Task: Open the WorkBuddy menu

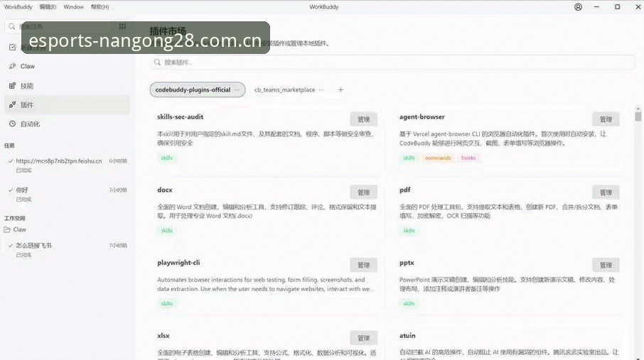Action: (18, 7)
